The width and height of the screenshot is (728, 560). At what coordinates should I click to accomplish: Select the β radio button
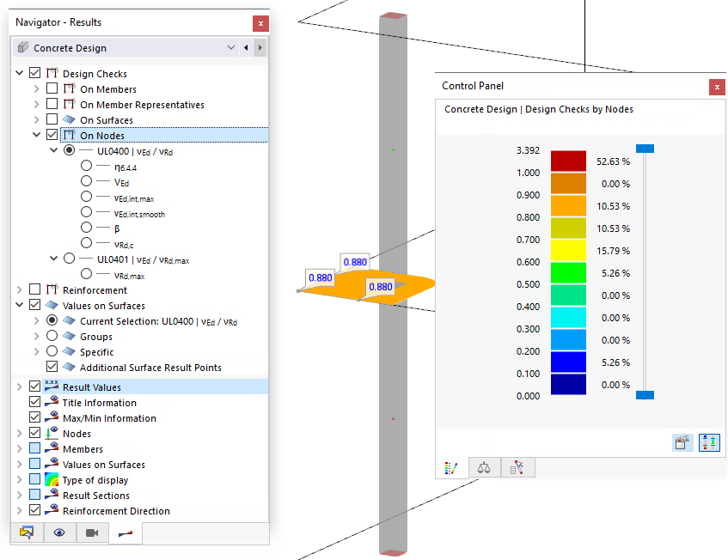(86, 228)
